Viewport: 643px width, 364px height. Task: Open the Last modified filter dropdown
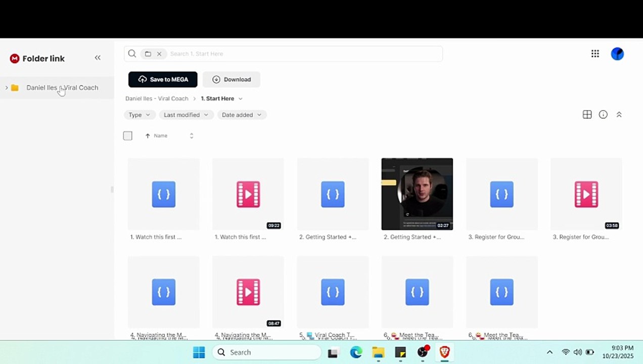pos(186,115)
